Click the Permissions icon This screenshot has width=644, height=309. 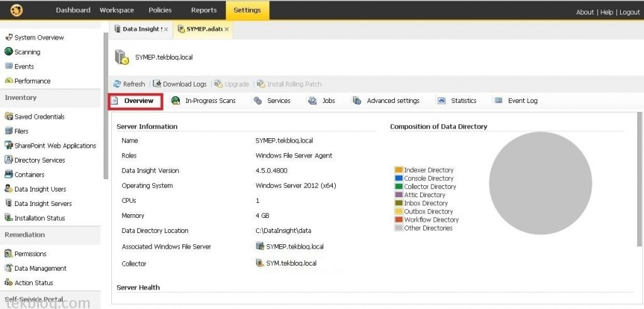coord(9,254)
